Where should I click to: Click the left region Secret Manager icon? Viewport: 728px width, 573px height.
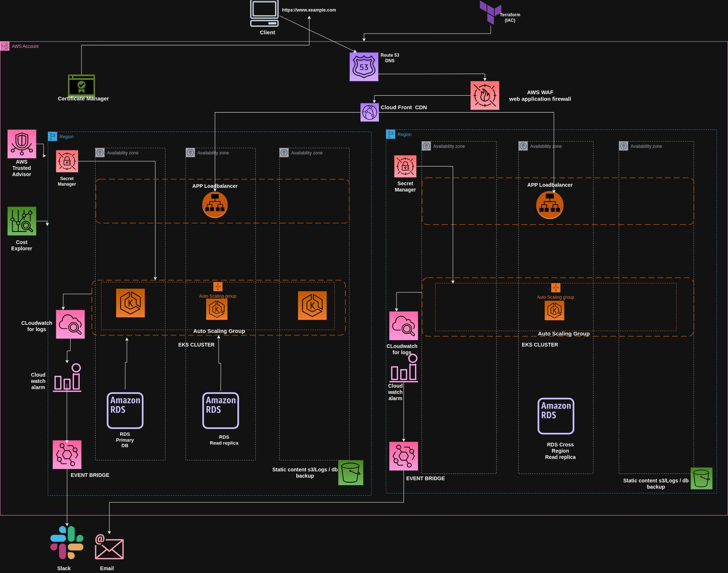[67, 161]
